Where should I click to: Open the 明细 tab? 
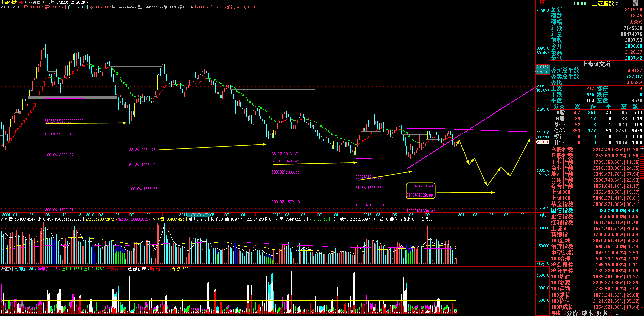pos(557,313)
